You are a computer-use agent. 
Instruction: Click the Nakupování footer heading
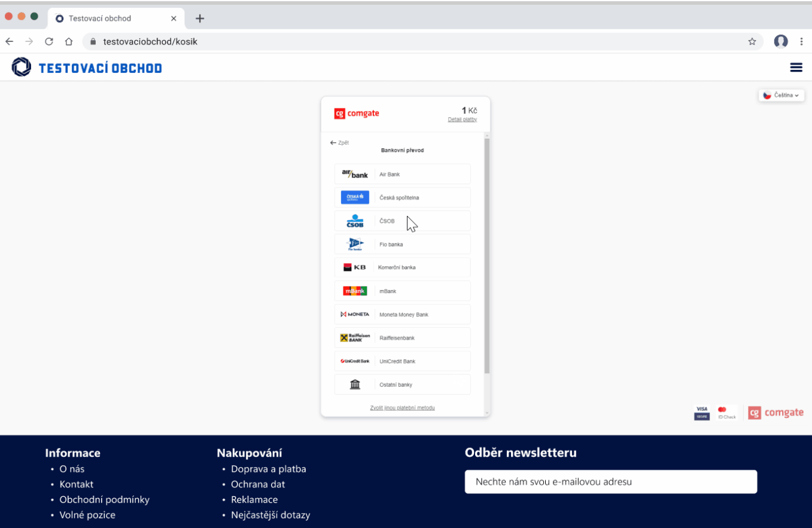250,453
